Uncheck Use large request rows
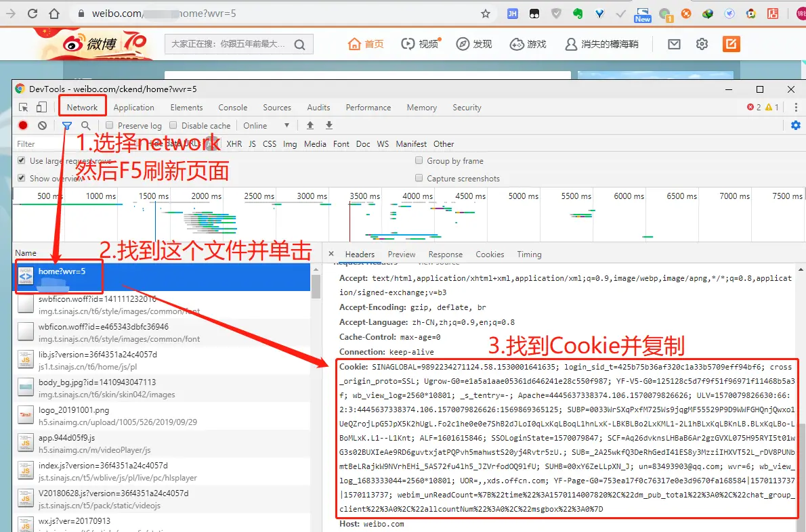Image resolution: width=806 pixels, height=532 pixels. coord(22,160)
